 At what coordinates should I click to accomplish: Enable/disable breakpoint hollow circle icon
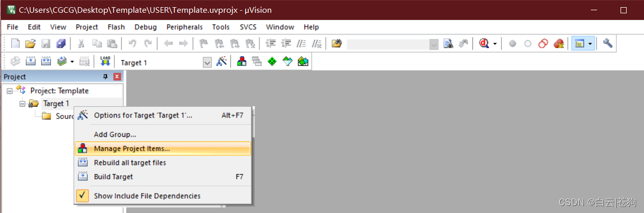(528, 44)
